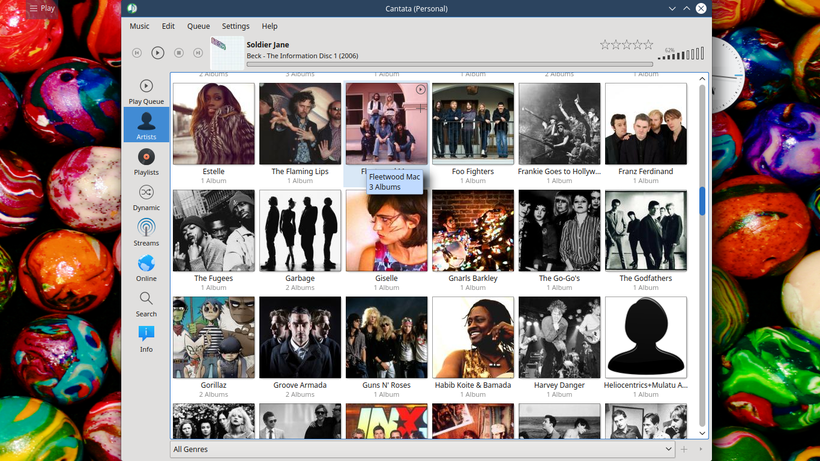Expand the All Genres dropdown
The width and height of the screenshot is (820, 461).
(x=422, y=449)
